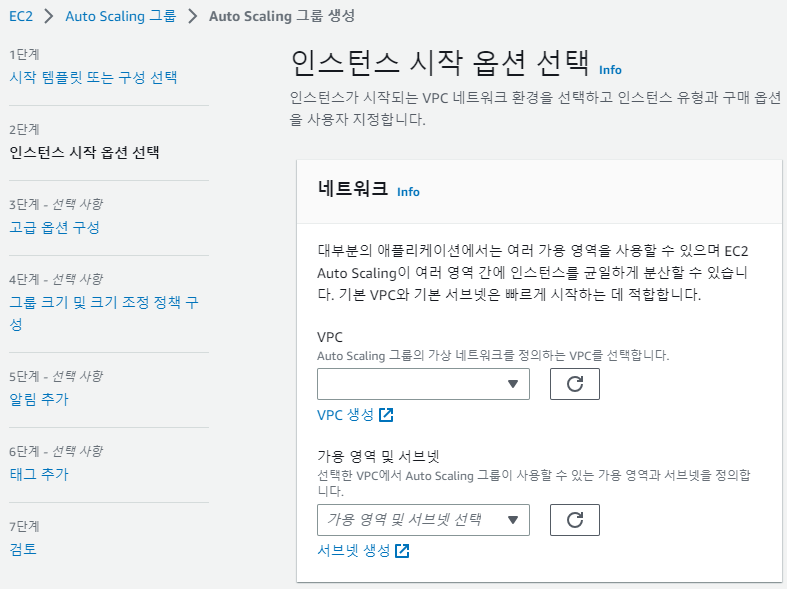This screenshot has width=787, height=589.
Task: Open the 서브넷 생성 link
Action: coord(354,550)
